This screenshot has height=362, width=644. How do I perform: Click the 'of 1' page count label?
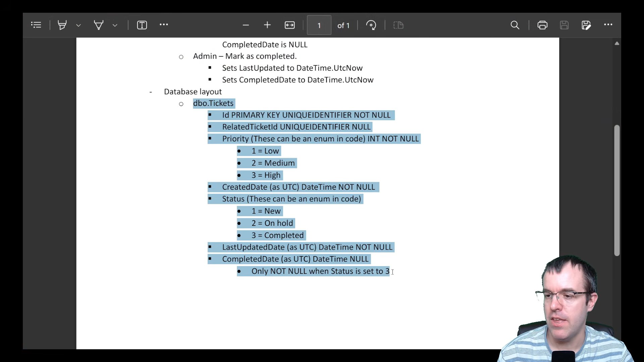pos(343,25)
